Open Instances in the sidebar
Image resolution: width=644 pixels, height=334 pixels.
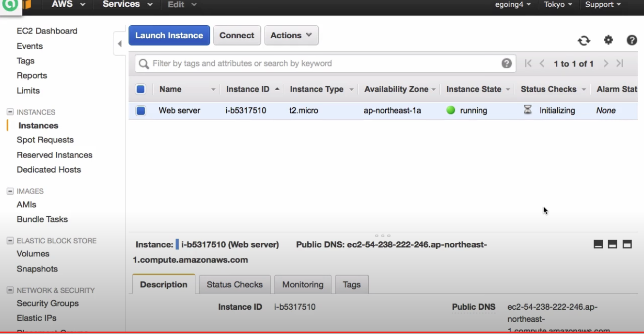tap(38, 126)
